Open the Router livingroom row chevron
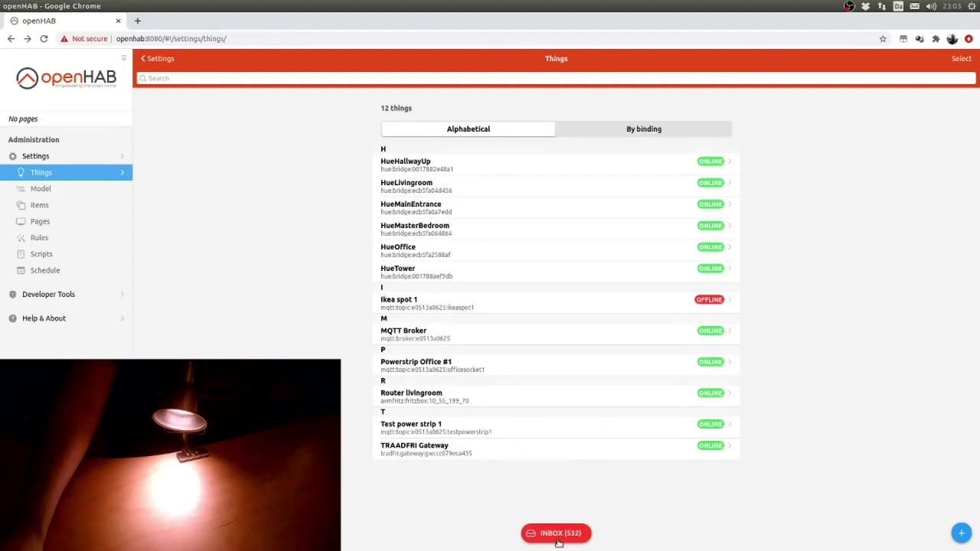980x551 pixels. click(x=730, y=393)
